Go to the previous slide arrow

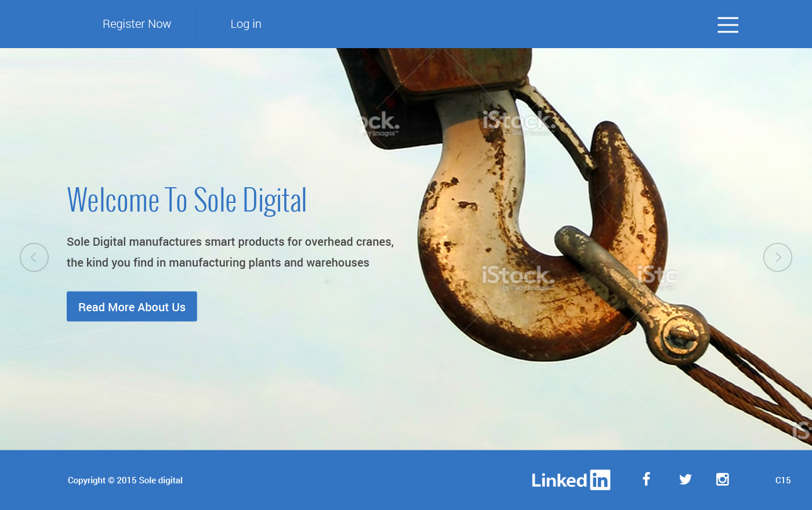pos(34,257)
